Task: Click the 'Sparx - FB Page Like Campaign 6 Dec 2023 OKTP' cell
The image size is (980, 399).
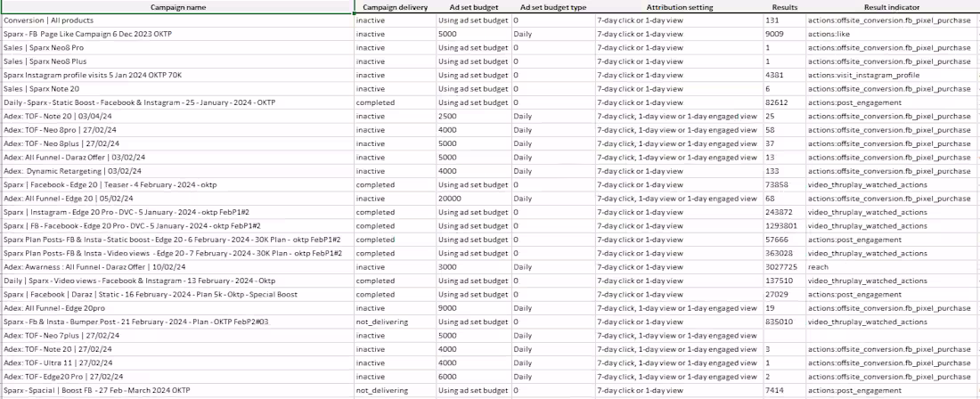Action: pos(177,35)
